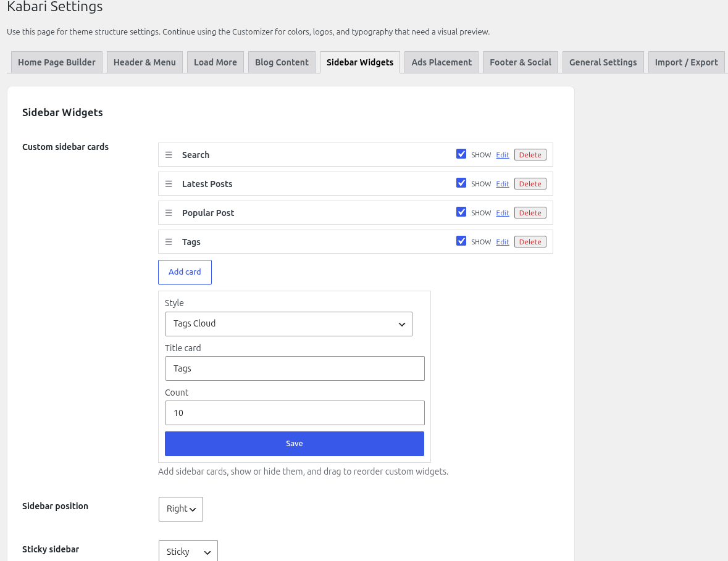Open the Blog Content tab
Image resolution: width=728 pixels, height=561 pixels.
click(282, 62)
